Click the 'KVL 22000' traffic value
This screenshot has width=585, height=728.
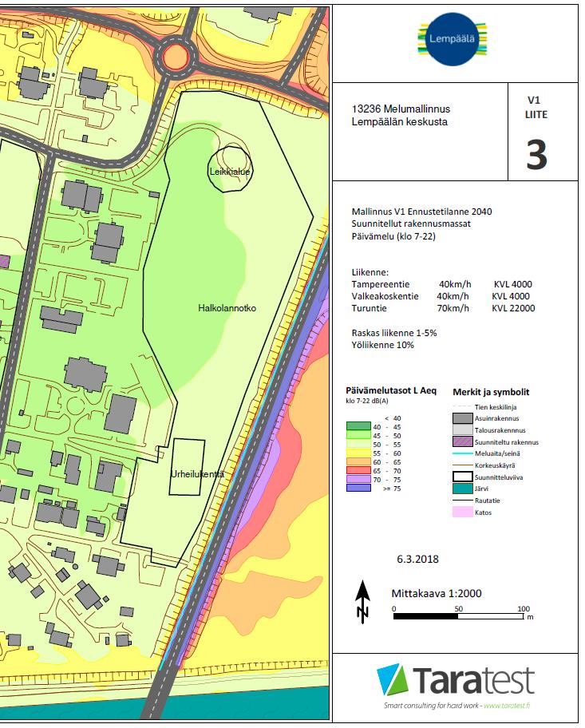point(513,308)
